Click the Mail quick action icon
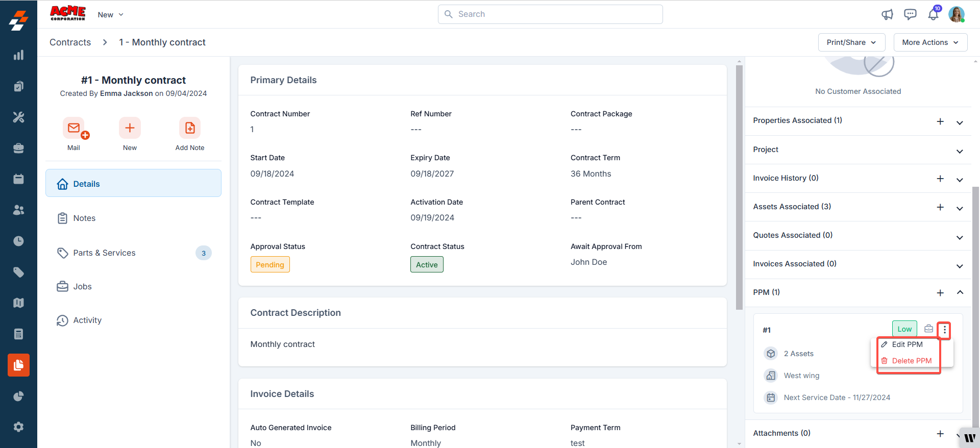The image size is (980, 448). click(74, 128)
